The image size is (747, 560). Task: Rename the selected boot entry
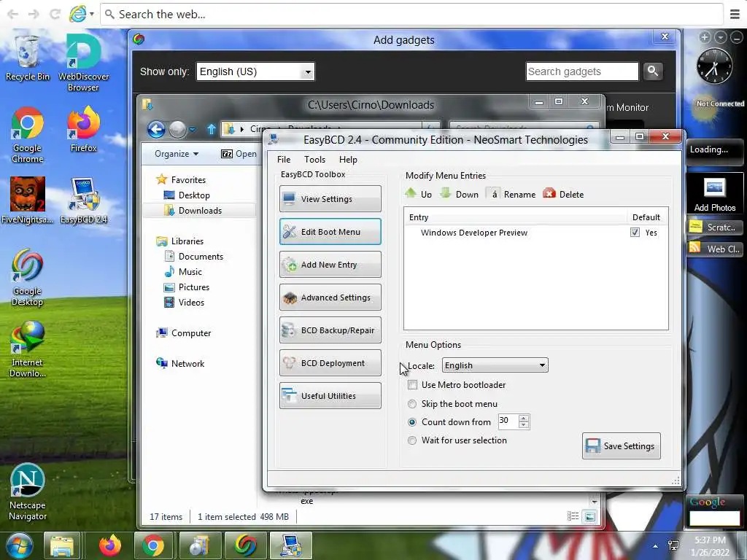click(x=511, y=194)
